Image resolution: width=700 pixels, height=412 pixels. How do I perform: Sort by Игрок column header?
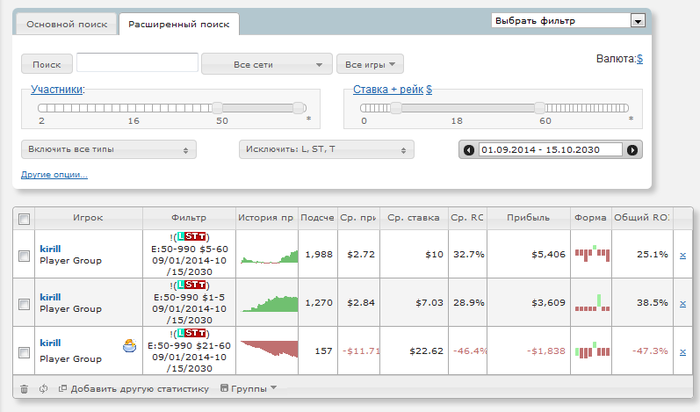pyautogui.click(x=88, y=218)
